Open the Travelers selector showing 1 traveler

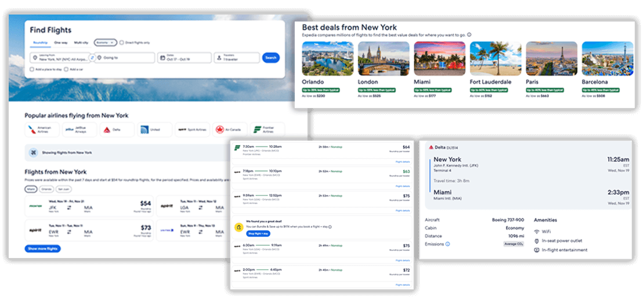[x=237, y=58]
